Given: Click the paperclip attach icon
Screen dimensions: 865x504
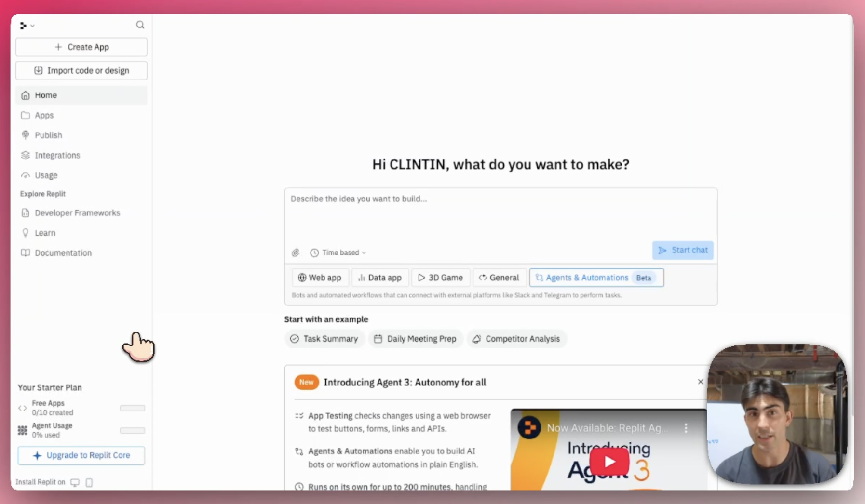Looking at the screenshot, I should pos(296,252).
